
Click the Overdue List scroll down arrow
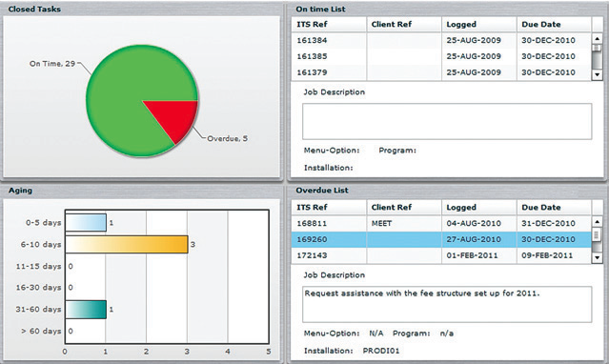click(597, 257)
